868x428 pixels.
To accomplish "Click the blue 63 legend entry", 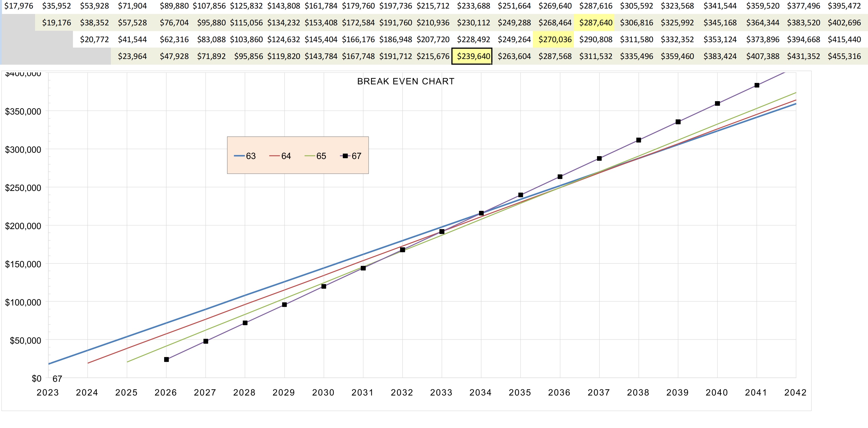I will pos(245,156).
